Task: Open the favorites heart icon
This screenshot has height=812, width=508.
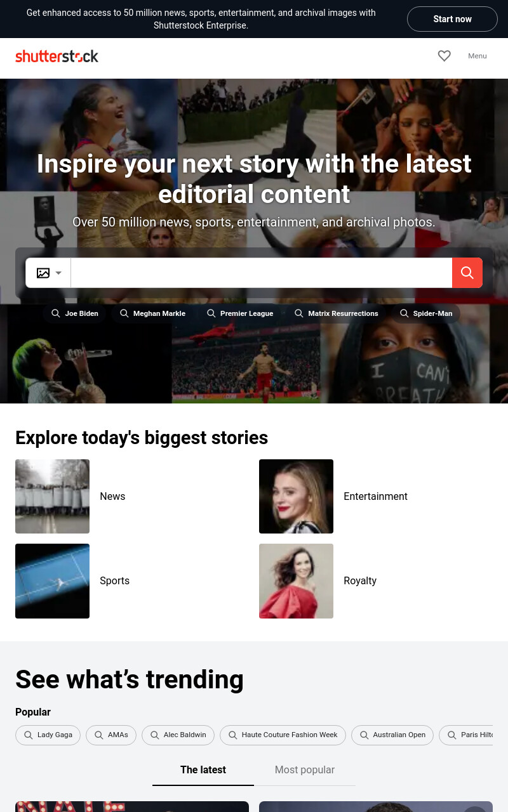Action: [444, 56]
